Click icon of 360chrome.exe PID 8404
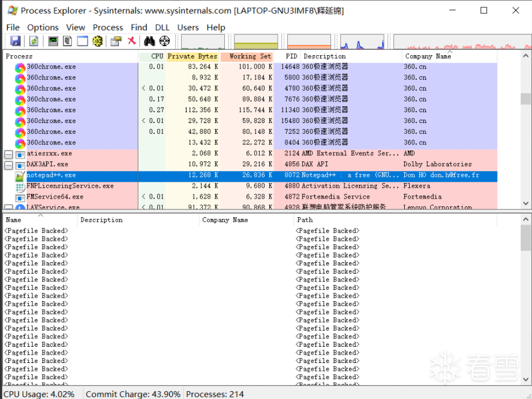Viewport: 532px width, 399px height. pos(20,143)
